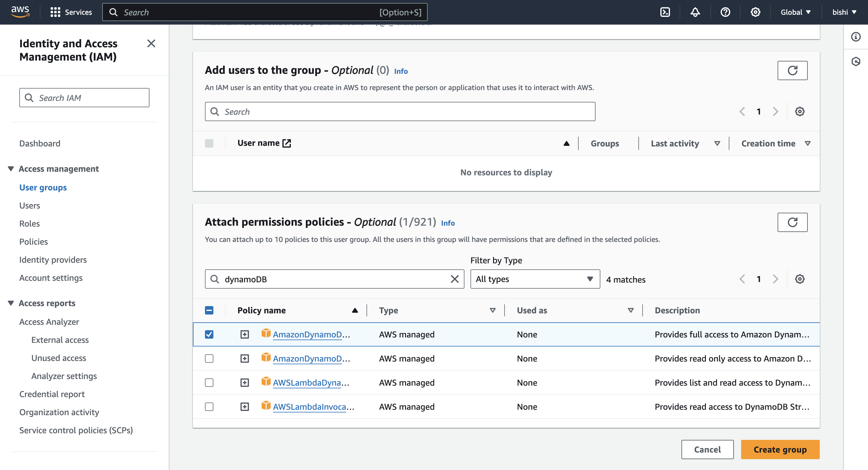Screen dimensions: 868x470
Task: Open AWS CloudShell terminal icon
Action: 665,12
